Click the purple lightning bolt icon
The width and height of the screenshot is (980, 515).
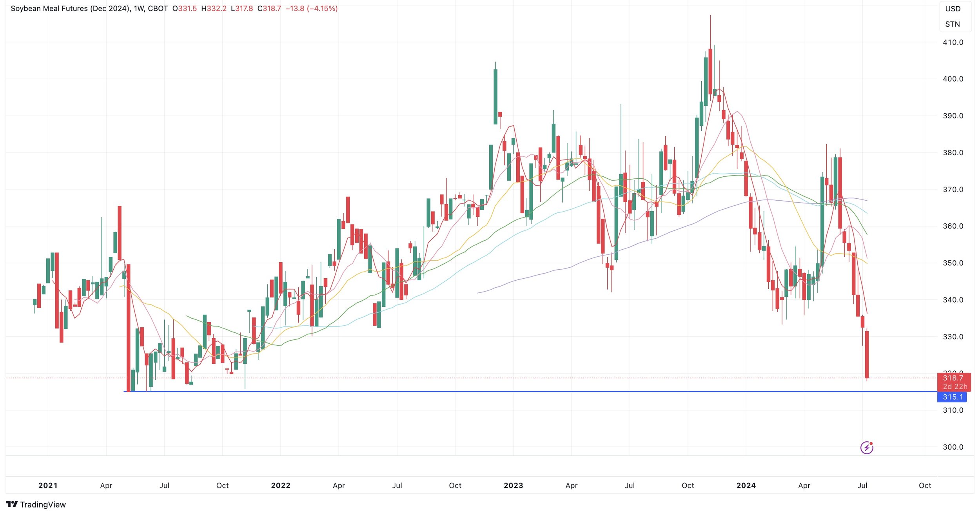[x=866, y=448]
